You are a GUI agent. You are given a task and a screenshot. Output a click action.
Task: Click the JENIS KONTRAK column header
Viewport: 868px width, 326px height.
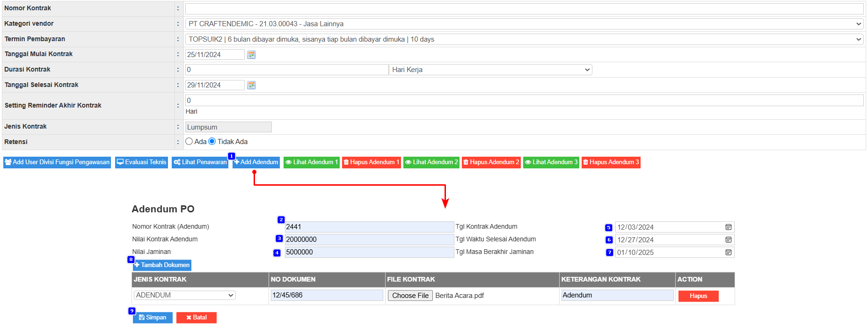(200, 279)
